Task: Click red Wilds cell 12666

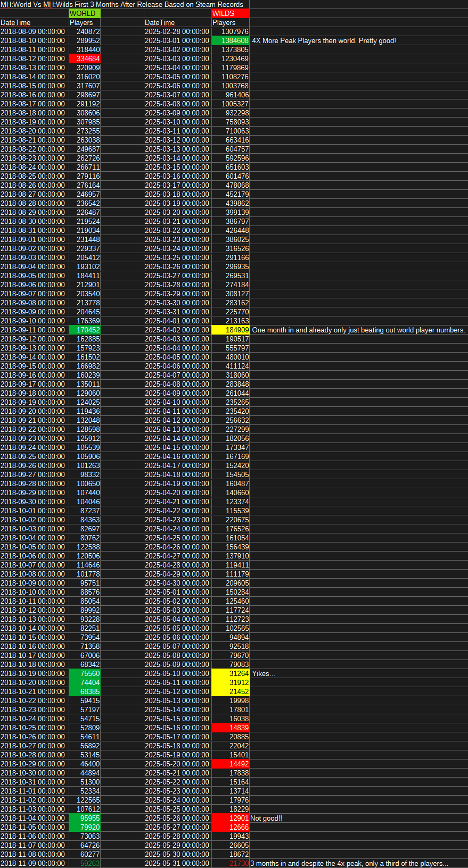Action: (x=231, y=827)
